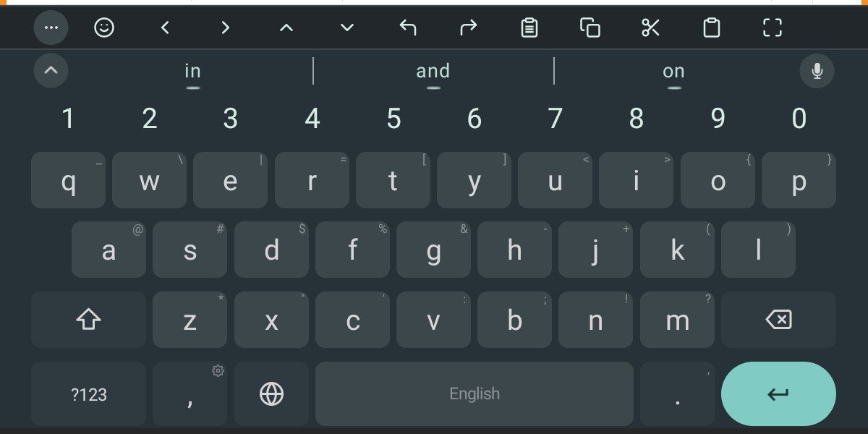868x434 pixels.
Task: Tap the English space bar
Action: (475, 394)
